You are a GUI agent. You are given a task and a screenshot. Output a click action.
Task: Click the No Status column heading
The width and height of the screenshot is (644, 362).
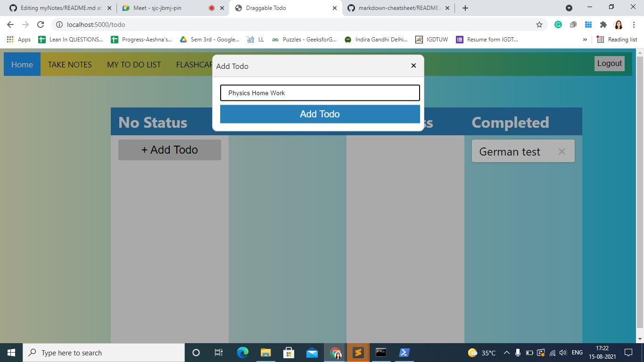tap(153, 123)
